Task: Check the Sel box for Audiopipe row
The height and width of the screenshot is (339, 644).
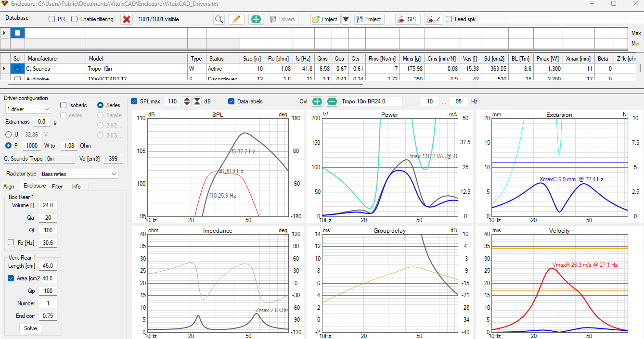Action: coord(17,78)
